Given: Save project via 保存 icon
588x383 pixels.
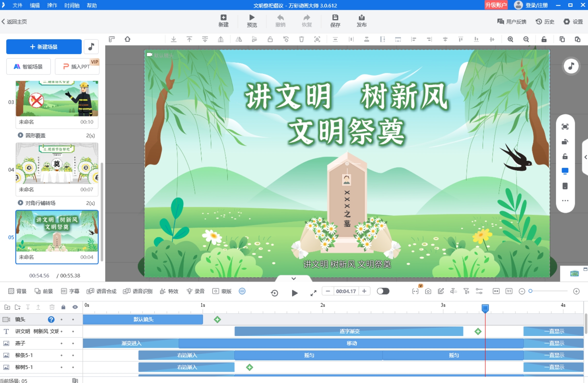Looking at the screenshot, I should click(335, 21).
